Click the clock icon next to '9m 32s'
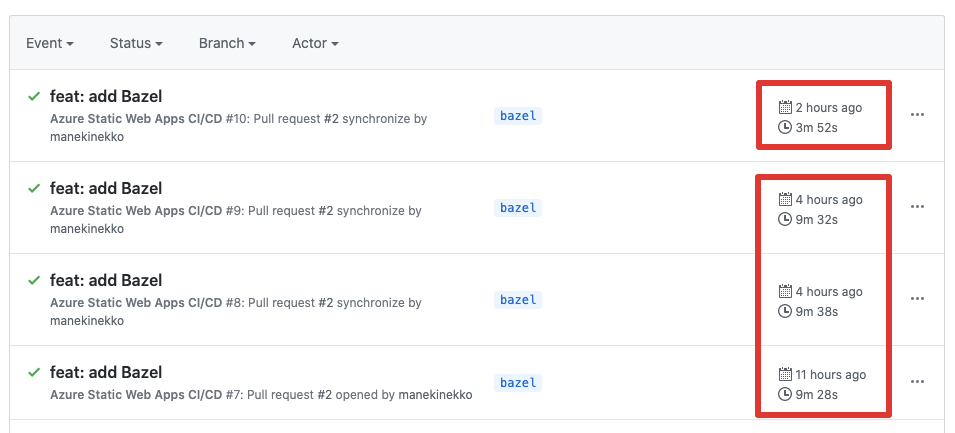The height and width of the screenshot is (433, 955). coord(785,219)
